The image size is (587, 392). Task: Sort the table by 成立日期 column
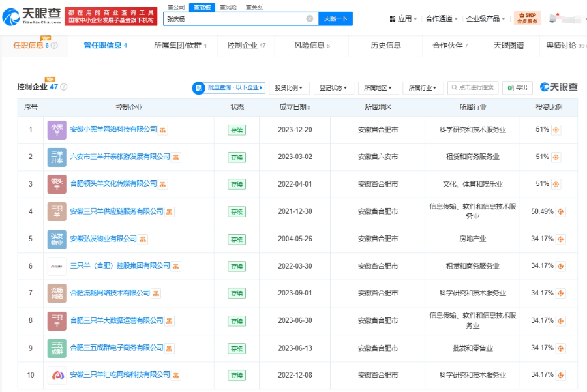tap(295, 107)
